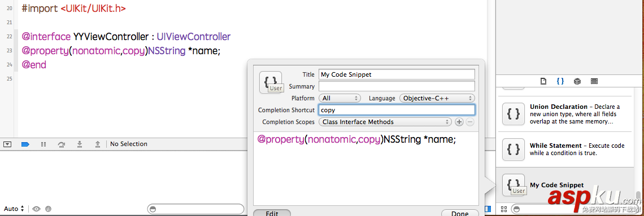Screen dimensions: 644x216
Task: Toggle breakpoints activation blue arrow
Action: click(25, 144)
